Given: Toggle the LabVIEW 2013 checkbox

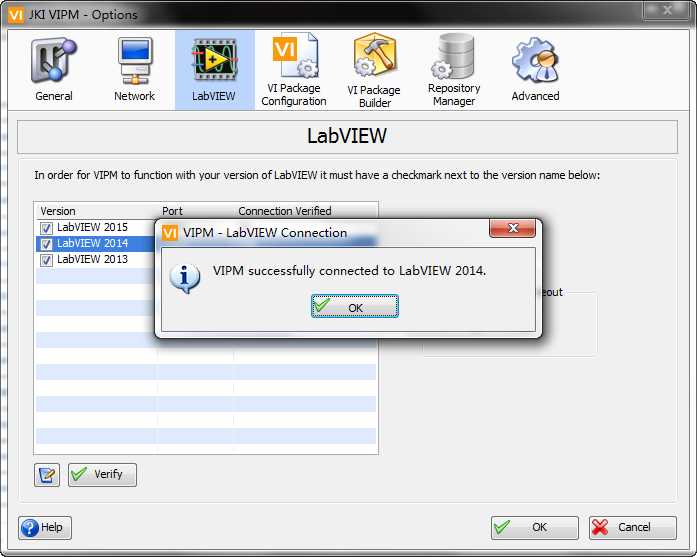Looking at the screenshot, I should 46,260.
